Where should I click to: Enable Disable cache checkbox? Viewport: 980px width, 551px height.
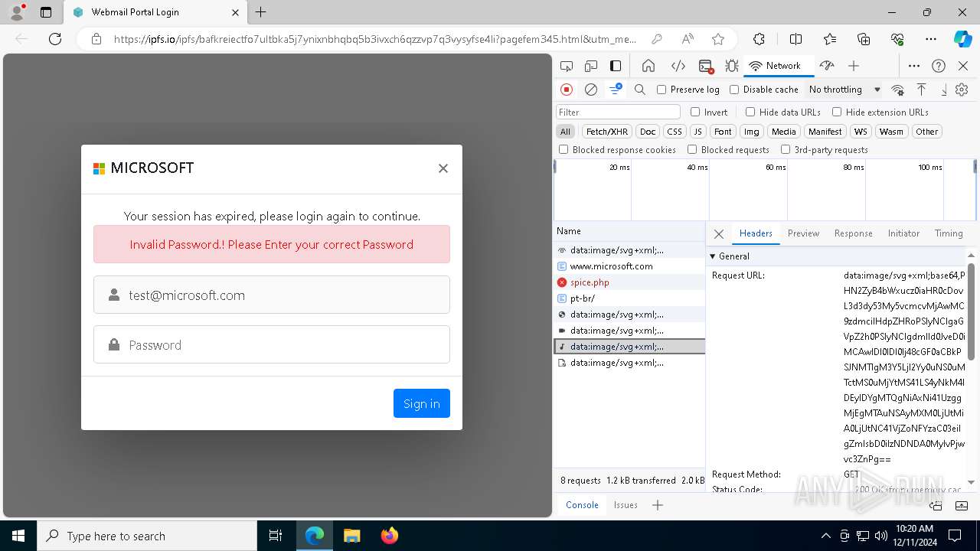click(x=734, y=90)
